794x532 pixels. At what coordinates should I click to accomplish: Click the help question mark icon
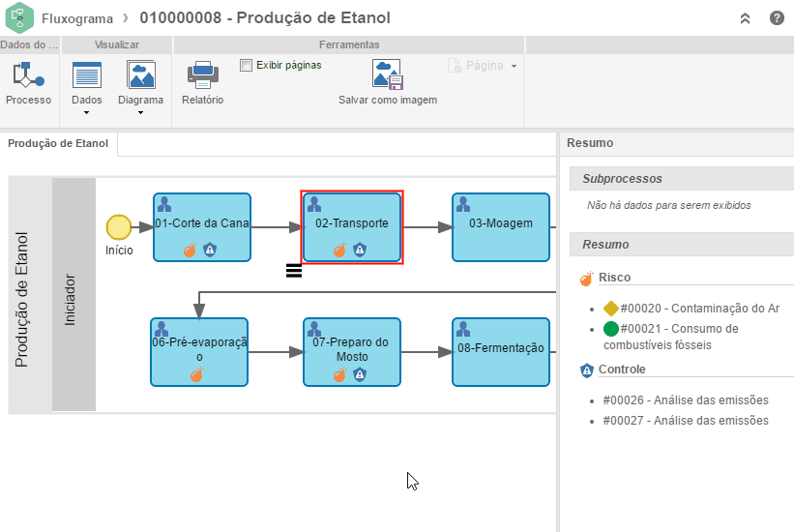point(777,18)
